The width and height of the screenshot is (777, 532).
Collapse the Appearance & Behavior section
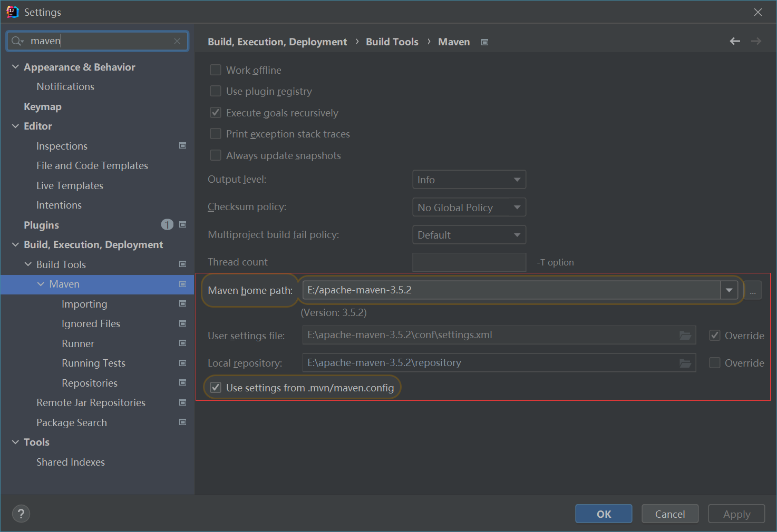tap(15, 67)
